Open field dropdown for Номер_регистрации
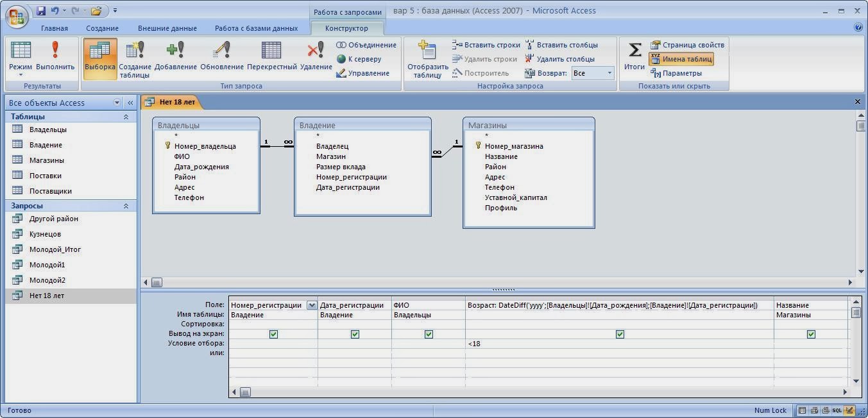Screen dimensions: 868x418 coord(312,305)
